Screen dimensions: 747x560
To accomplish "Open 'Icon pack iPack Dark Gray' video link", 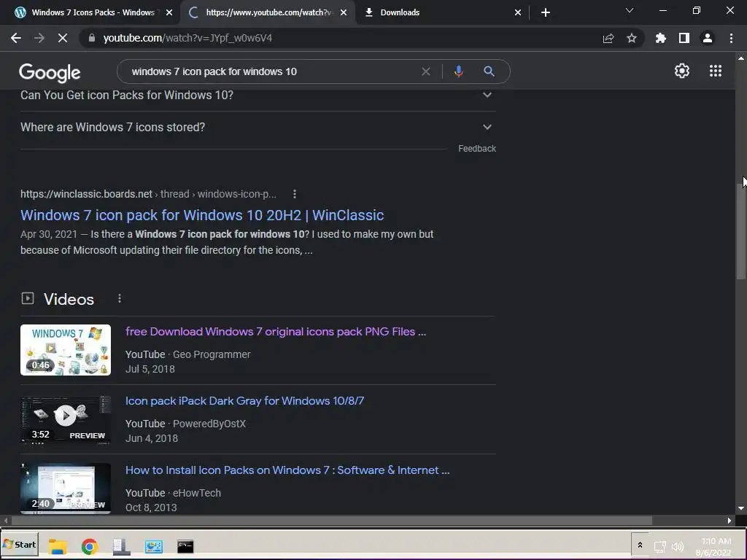I will pyautogui.click(x=244, y=401).
